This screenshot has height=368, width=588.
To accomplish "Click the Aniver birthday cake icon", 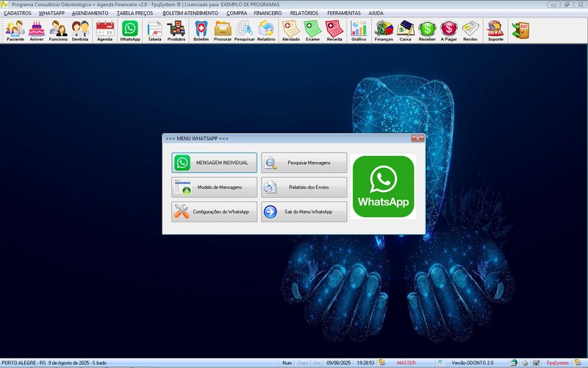I will (37, 30).
